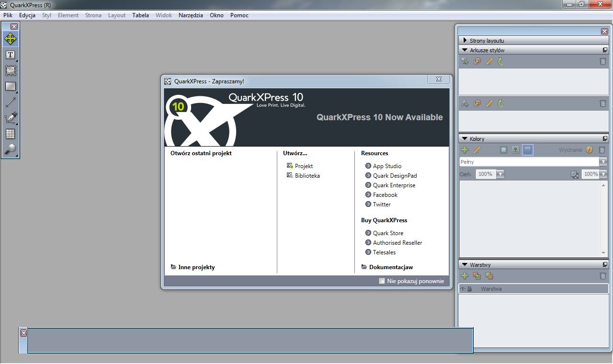Screen dimensions: 613x364
Task: Close the tools palette
Action: tap(14, 27)
